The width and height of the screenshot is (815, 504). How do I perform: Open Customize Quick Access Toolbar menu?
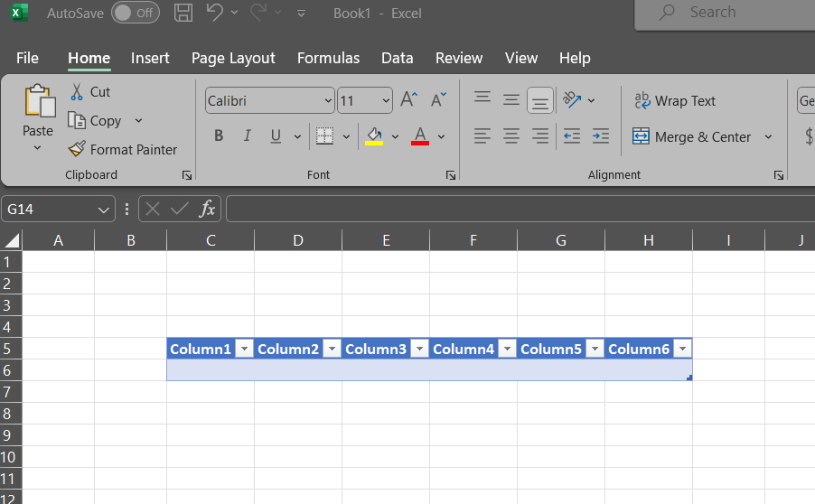point(301,14)
